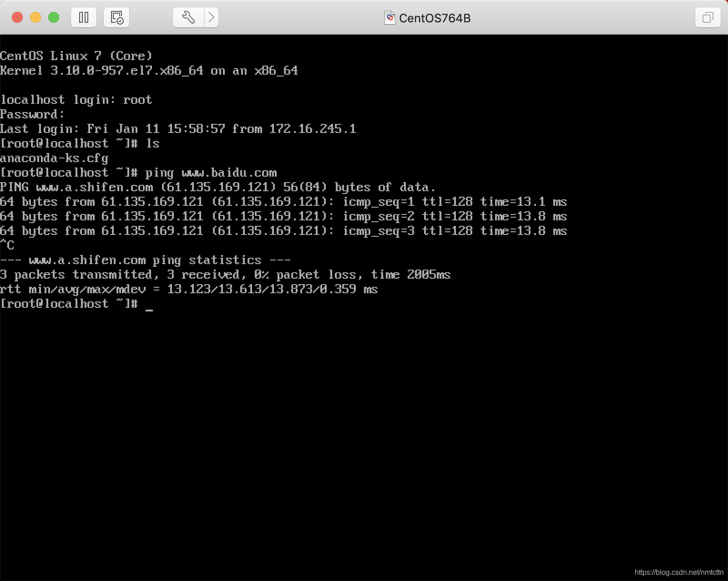
Task: Click the 'CentOS Linux 7 (Core)' line
Action: pos(76,56)
